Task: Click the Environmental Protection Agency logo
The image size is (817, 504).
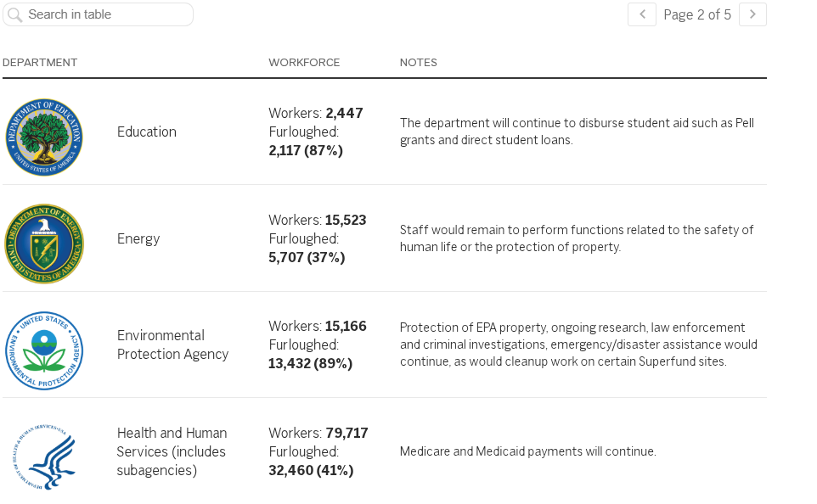Action: point(44,350)
